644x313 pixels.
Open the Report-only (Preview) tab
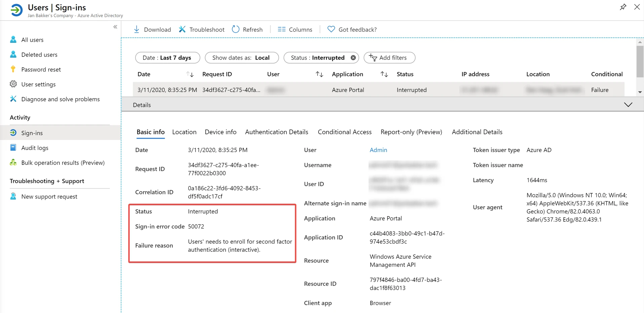pos(411,132)
